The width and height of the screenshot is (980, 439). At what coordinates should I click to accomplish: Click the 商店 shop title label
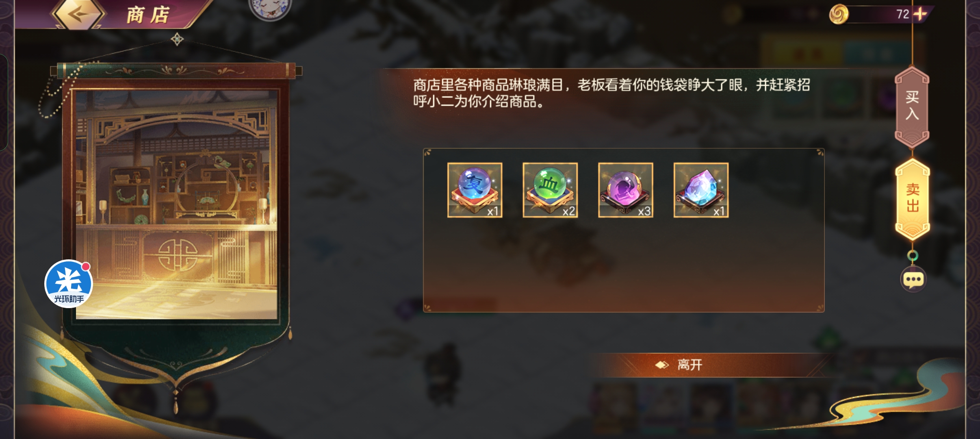148,15
